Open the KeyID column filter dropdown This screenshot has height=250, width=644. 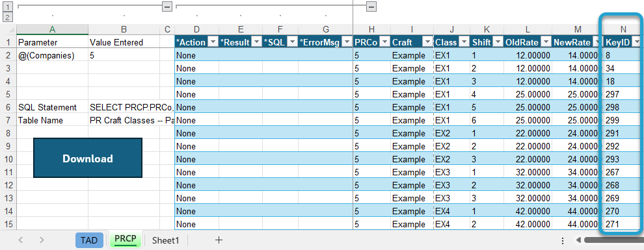pos(637,42)
